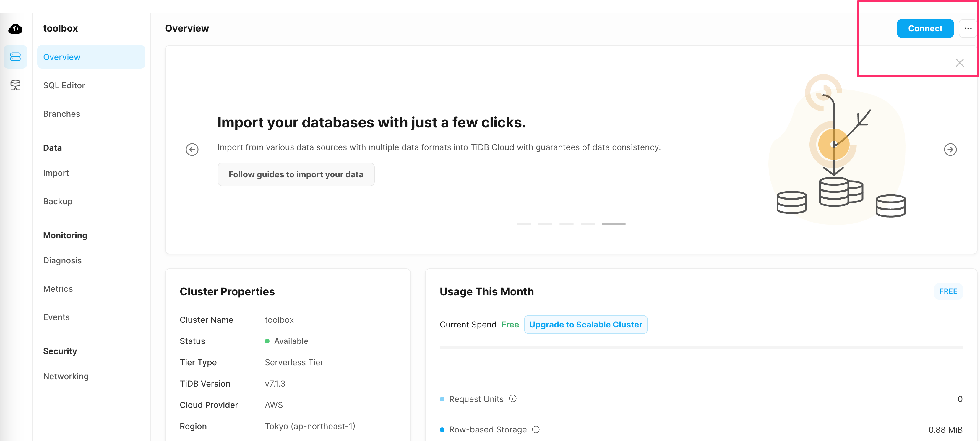
Task: Go to previous carousel slide arrow
Action: 192,150
